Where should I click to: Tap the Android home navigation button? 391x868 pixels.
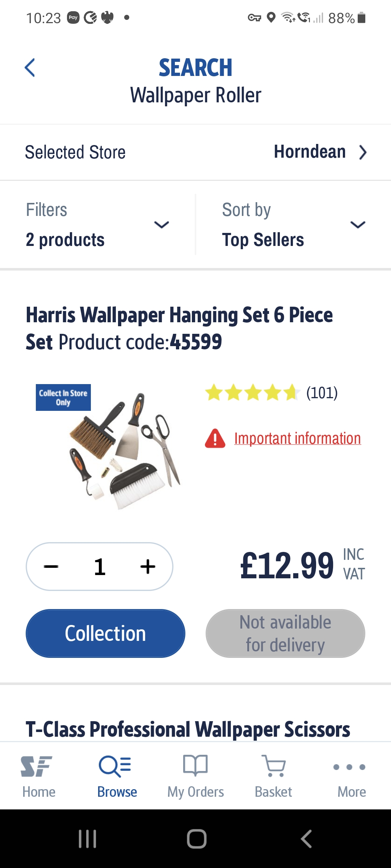click(x=197, y=839)
